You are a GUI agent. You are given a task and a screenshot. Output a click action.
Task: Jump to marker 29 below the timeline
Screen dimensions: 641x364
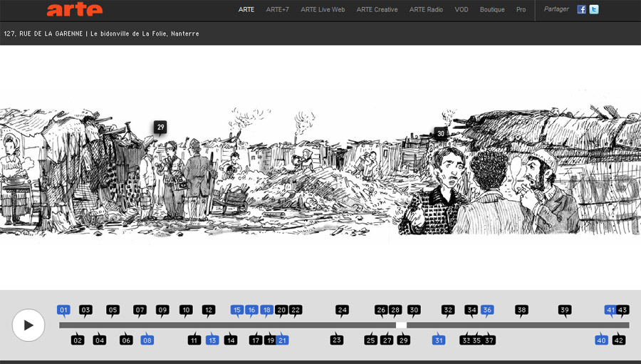point(404,340)
